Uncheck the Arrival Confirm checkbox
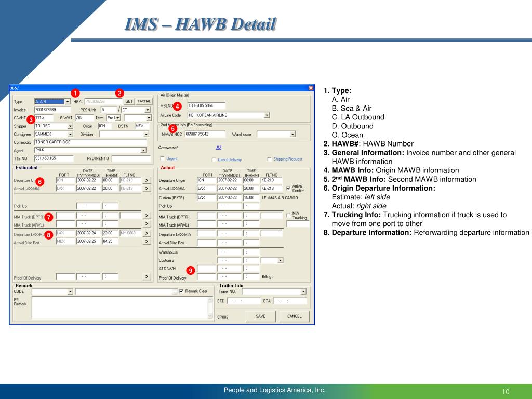 288,188
